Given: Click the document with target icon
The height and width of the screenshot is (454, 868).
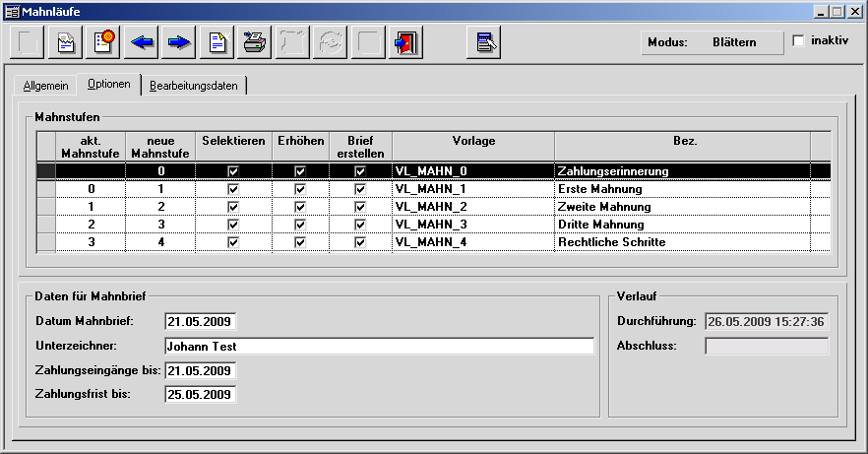Looking at the screenshot, I should [104, 43].
